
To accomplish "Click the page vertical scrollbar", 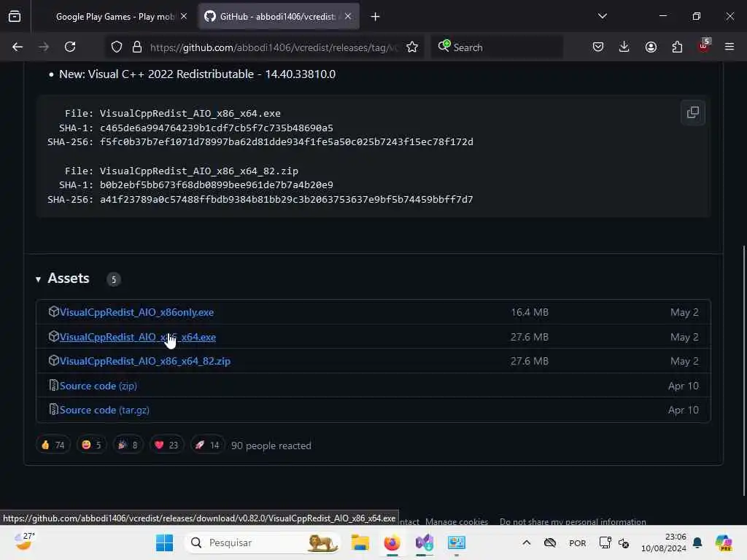I will tap(743, 371).
